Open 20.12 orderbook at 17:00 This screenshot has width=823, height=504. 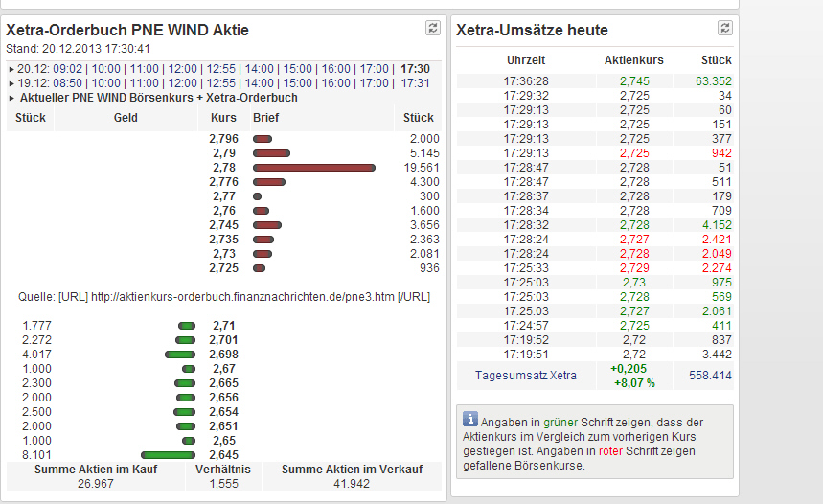pos(375,69)
